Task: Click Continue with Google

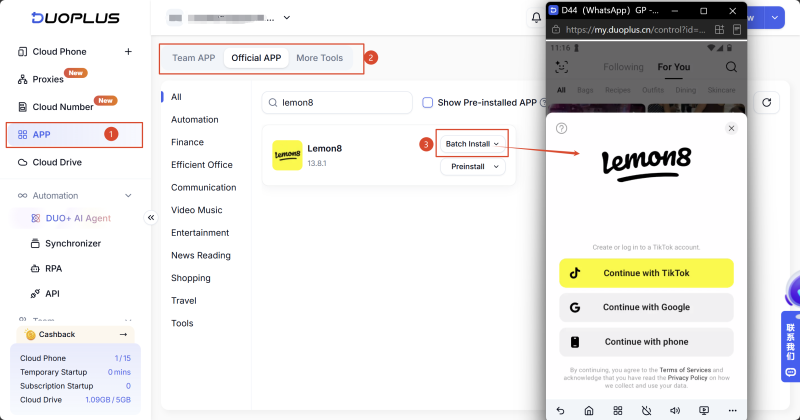Action: click(x=646, y=307)
